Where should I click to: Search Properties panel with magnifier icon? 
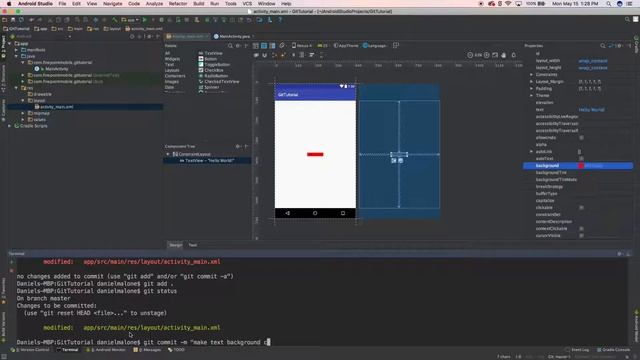pos(603,46)
